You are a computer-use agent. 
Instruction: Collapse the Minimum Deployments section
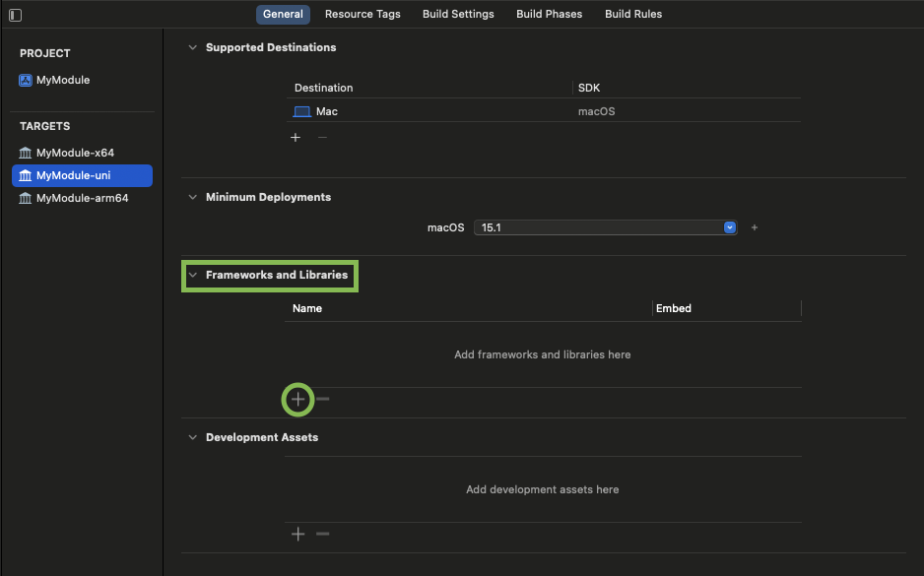(x=193, y=197)
